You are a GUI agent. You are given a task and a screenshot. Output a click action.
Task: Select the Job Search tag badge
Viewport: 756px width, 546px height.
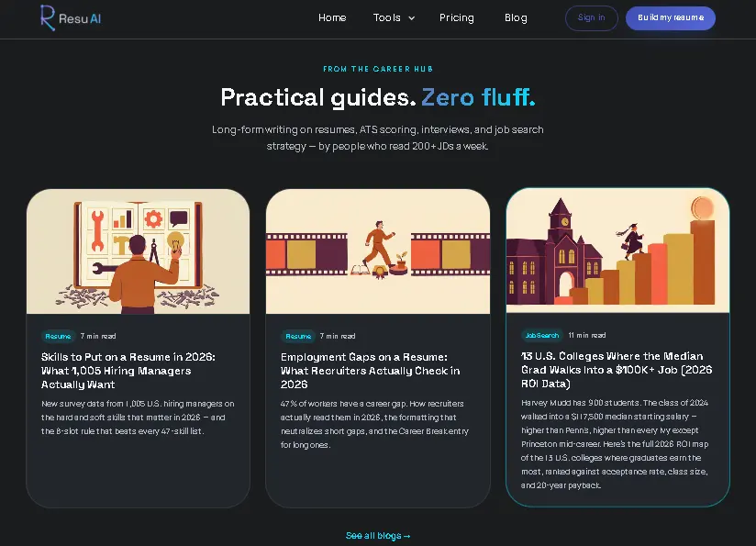542,335
